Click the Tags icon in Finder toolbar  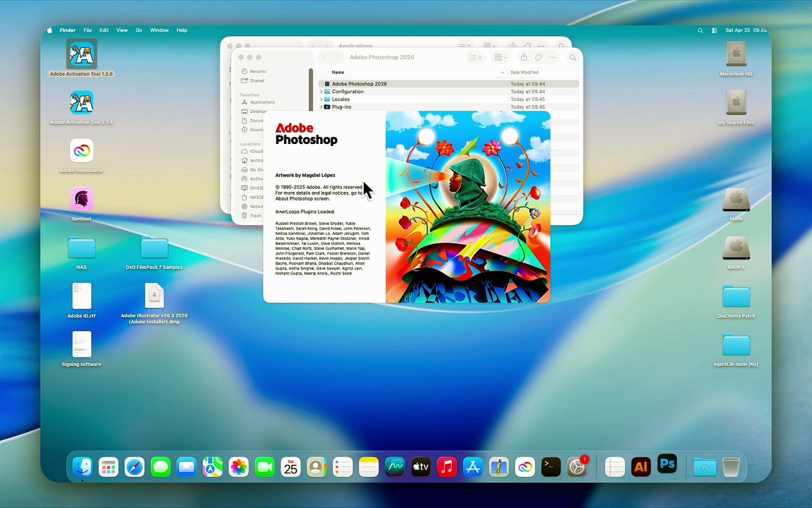[538, 58]
